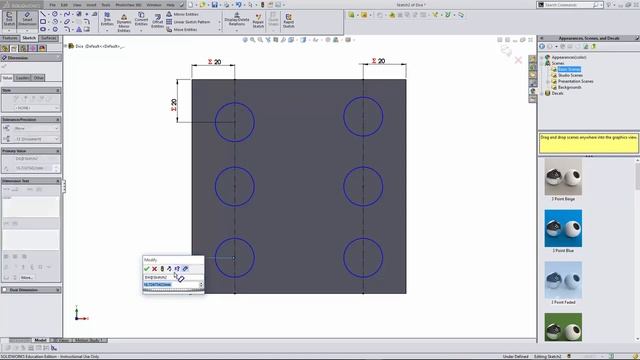Viewport: 640px width, 360px height.
Task: Select Offset Entities tool
Action: pos(158,21)
